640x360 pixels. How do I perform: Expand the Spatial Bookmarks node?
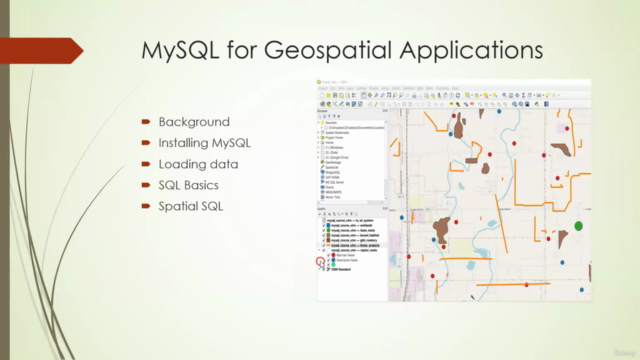319,133
